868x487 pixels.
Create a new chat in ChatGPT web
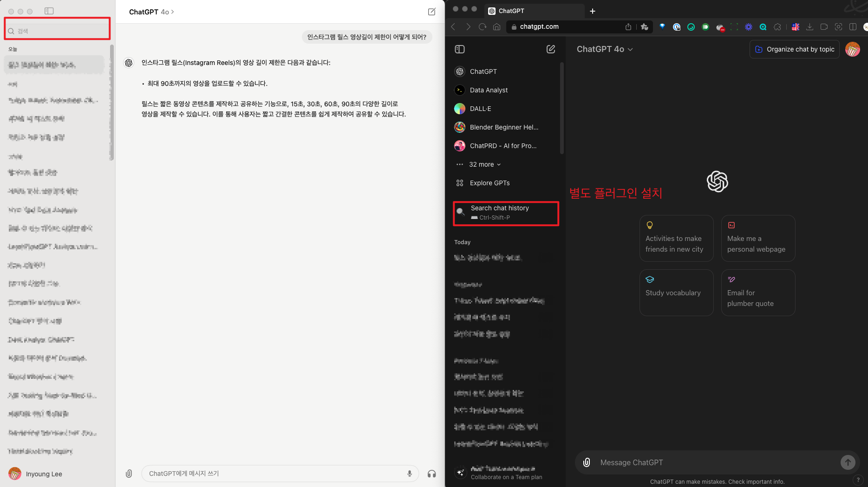(551, 49)
